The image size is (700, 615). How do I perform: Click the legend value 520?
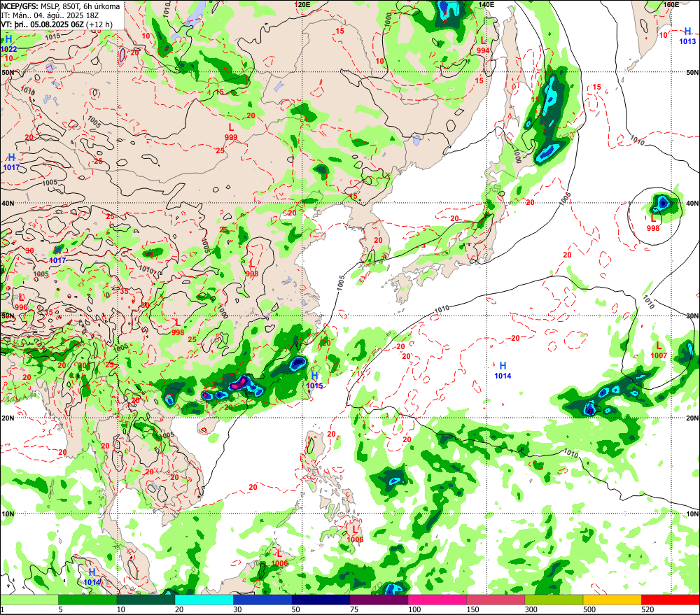point(647,609)
